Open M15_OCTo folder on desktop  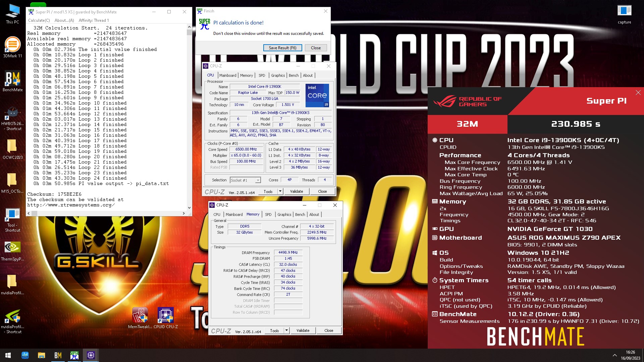12,183
